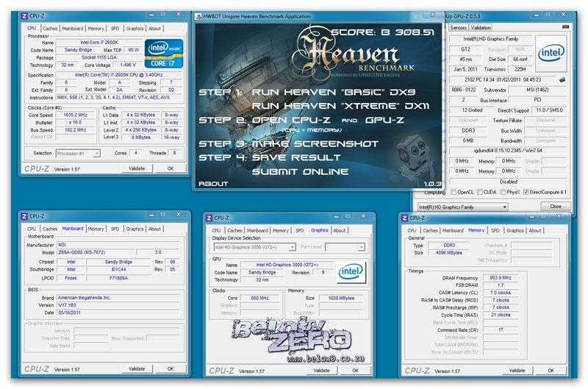This screenshot has height=389, width=588.
Task: Click Core Speed value 1635.2 MHz
Action: pyautogui.click(x=76, y=115)
